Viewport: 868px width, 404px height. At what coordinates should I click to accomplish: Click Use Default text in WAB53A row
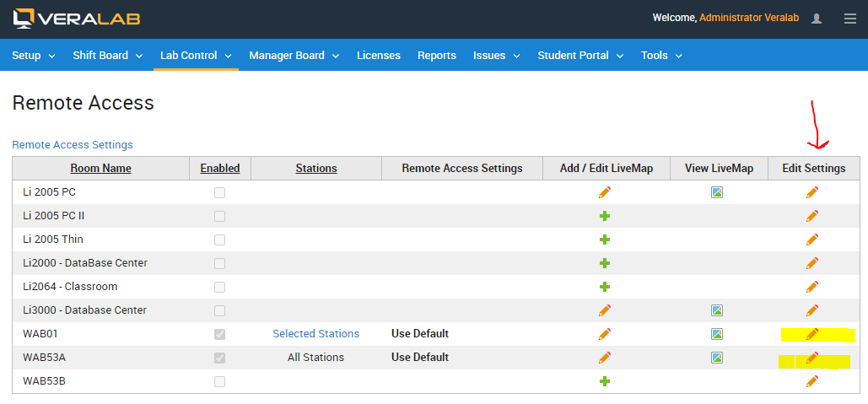(x=420, y=358)
